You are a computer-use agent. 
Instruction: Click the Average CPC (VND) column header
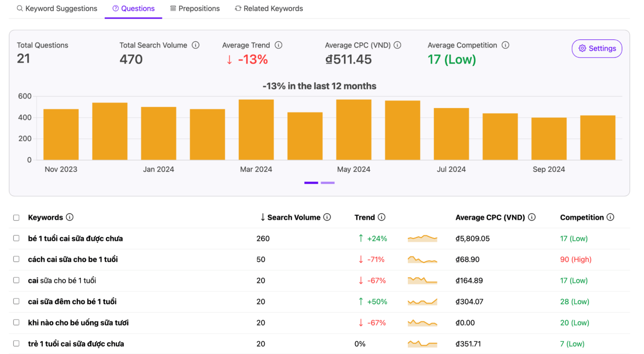point(490,217)
